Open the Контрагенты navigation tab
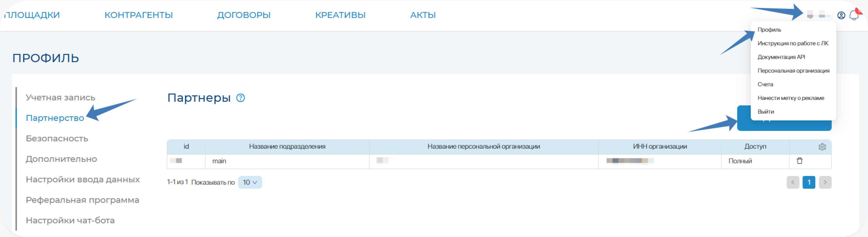The image size is (868, 237). coord(138,15)
